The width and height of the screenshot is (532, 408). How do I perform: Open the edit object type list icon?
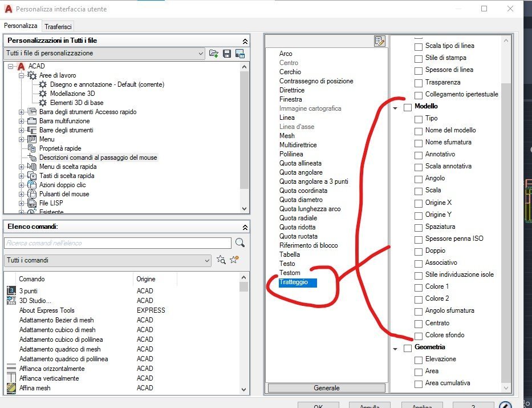pyautogui.click(x=380, y=41)
